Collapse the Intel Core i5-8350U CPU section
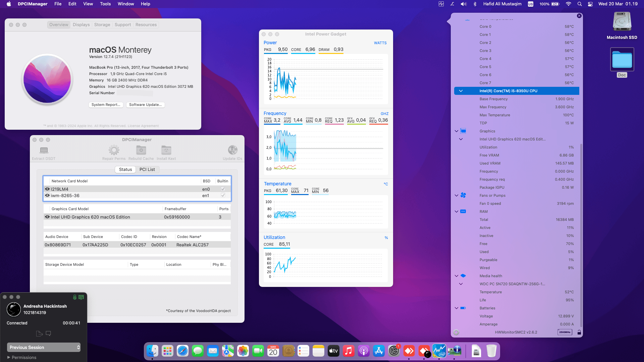 pos(461,91)
